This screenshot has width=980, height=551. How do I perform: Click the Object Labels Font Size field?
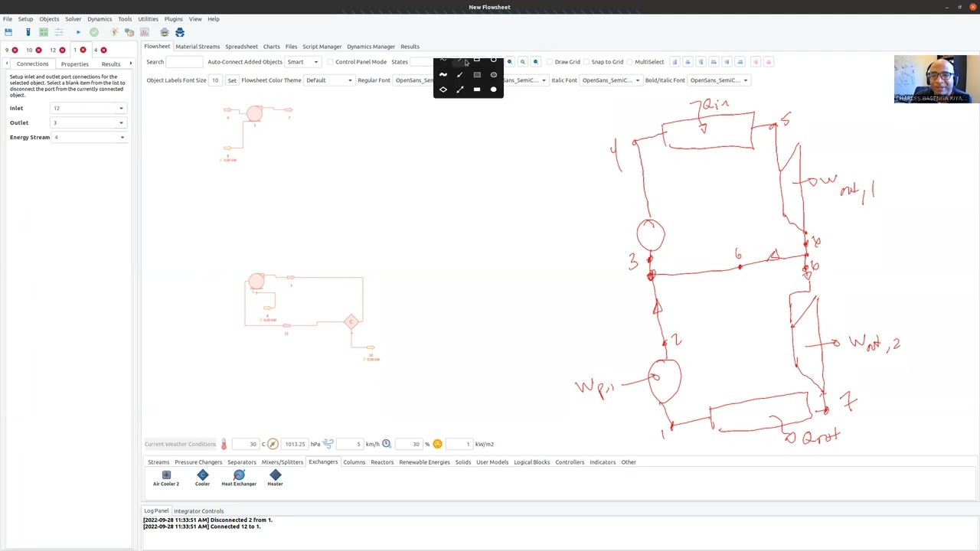point(216,80)
